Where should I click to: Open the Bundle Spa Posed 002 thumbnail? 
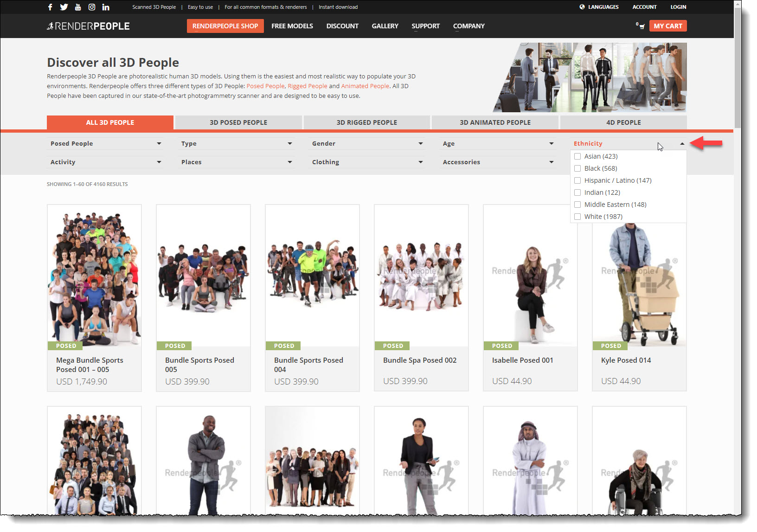[421, 276]
